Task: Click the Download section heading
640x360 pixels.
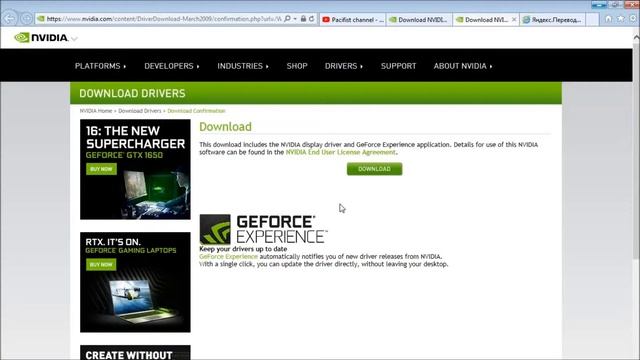Action: tap(225, 127)
